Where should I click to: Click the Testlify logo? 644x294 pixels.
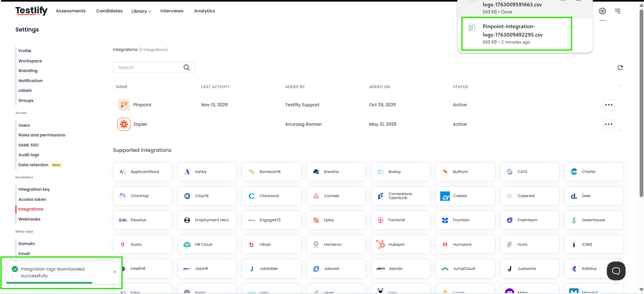pos(32,11)
